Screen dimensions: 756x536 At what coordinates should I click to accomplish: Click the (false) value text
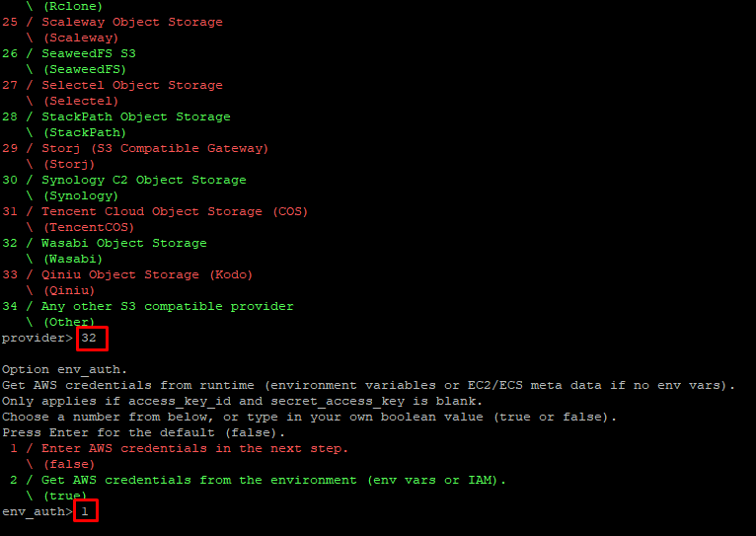(68, 464)
